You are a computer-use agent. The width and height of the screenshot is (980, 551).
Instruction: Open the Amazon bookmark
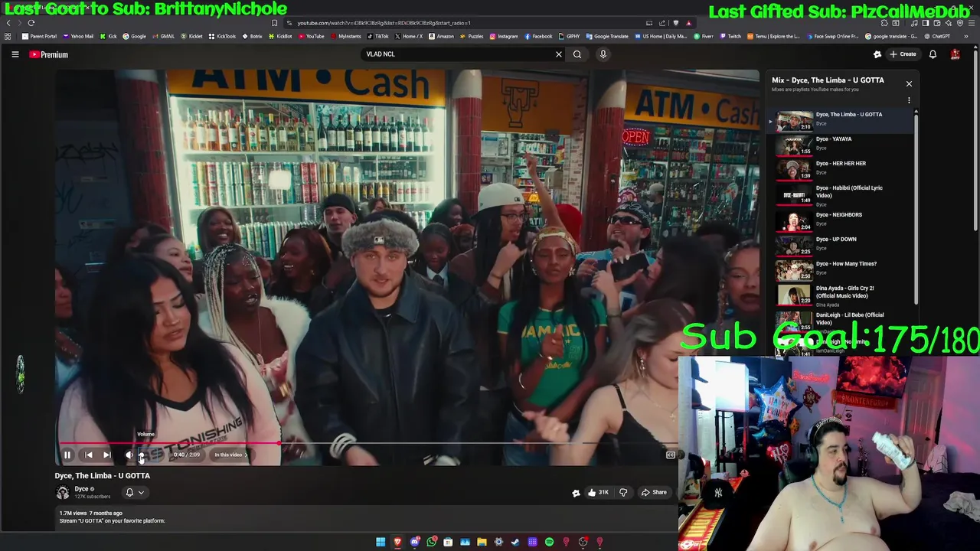pyautogui.click(x=441, y=36)
